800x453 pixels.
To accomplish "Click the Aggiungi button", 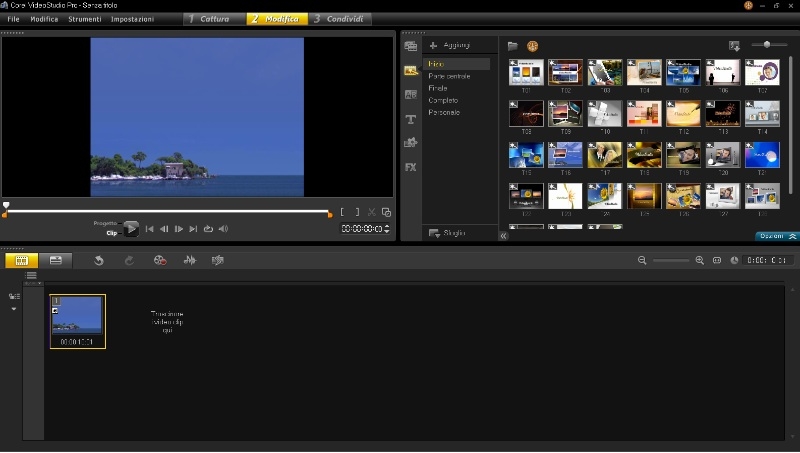I will [x=449, y=46].
